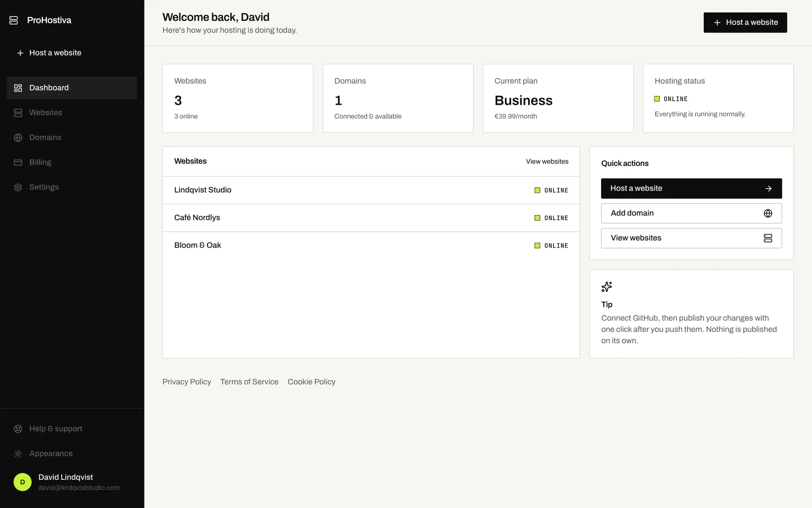Click the arrow icon in Quick actions Host a website
This screenshot has width=812, height=508.
768,189
